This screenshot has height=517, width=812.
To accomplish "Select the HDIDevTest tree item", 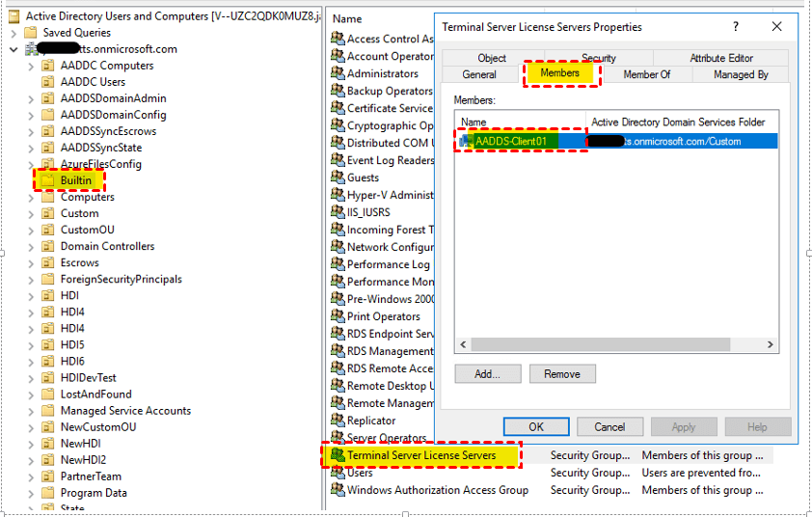I will click(x=88, y=378).
